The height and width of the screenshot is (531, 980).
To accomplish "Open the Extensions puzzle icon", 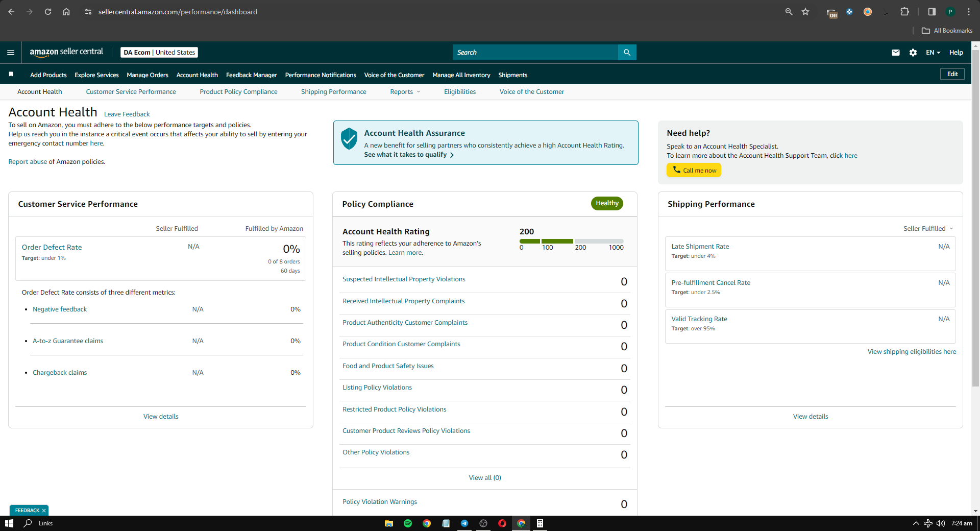I will (904, 12).
